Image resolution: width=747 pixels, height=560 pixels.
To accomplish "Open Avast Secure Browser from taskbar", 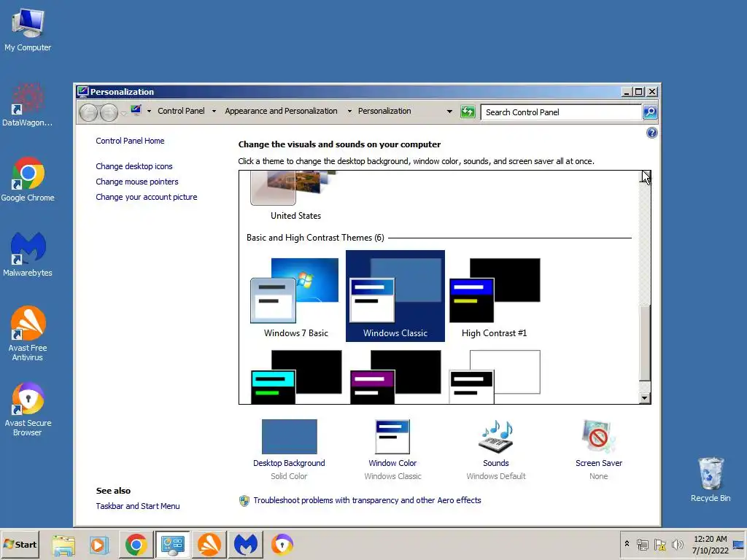I will coord(282,545).
